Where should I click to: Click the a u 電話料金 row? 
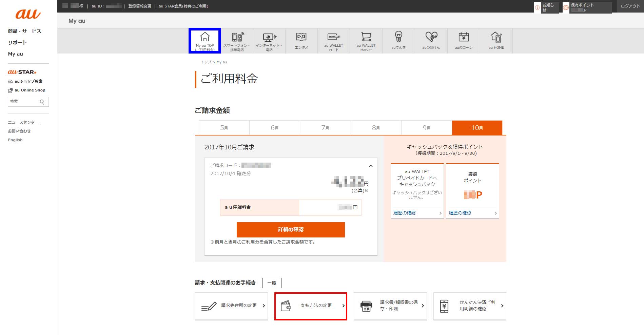tap(291, 207)
